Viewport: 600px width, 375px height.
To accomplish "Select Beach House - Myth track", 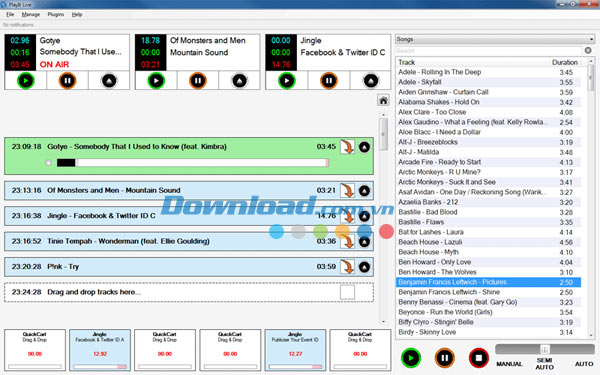I will click(488, 252).
